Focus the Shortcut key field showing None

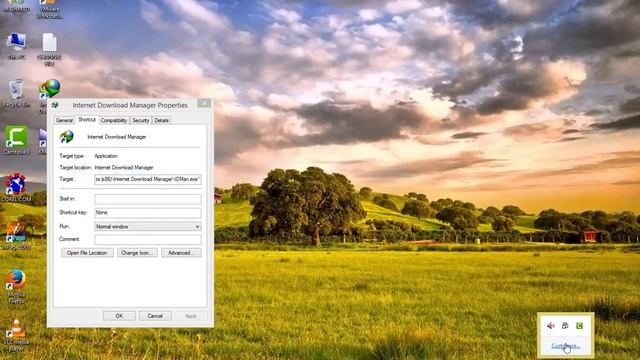coord(148,213)
